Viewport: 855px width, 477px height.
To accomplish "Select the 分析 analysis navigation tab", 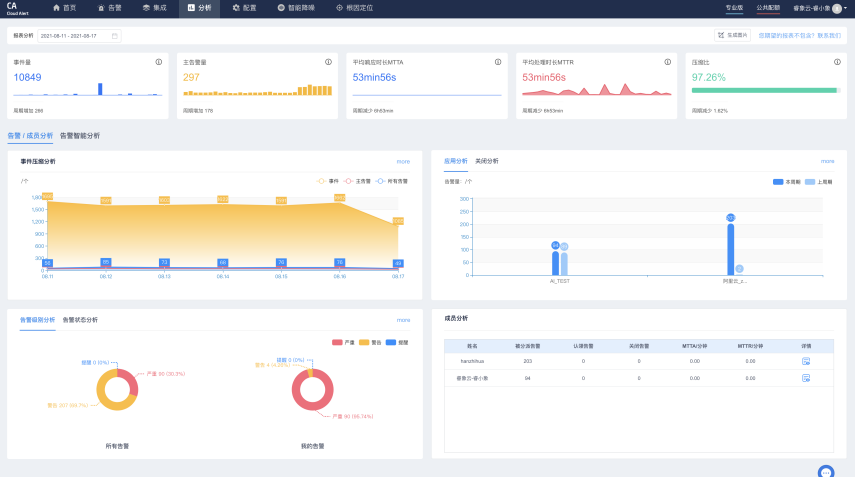I will (200, 8).
